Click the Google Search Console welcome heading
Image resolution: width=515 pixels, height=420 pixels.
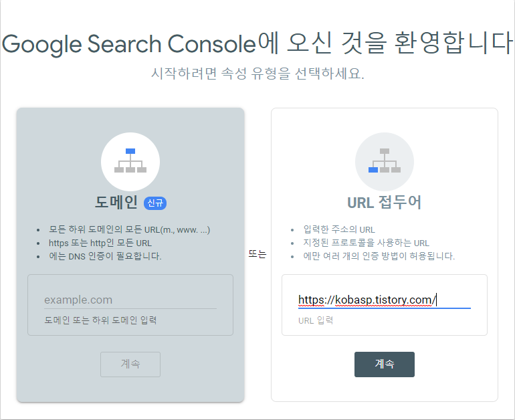click(257, 43)
